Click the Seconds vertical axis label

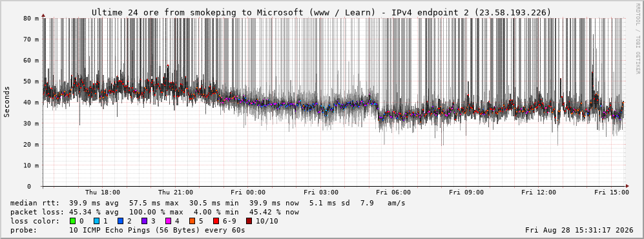7,102
